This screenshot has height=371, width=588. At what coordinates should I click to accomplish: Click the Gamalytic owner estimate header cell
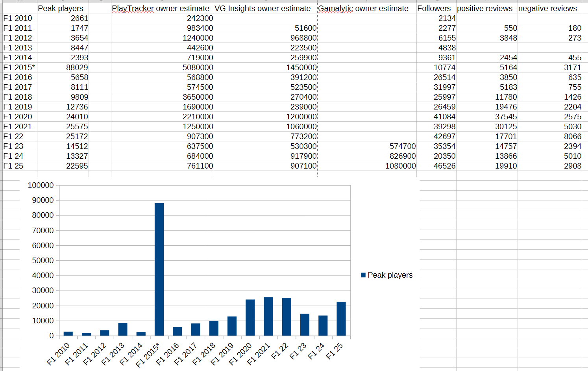(x=367, y=8)
